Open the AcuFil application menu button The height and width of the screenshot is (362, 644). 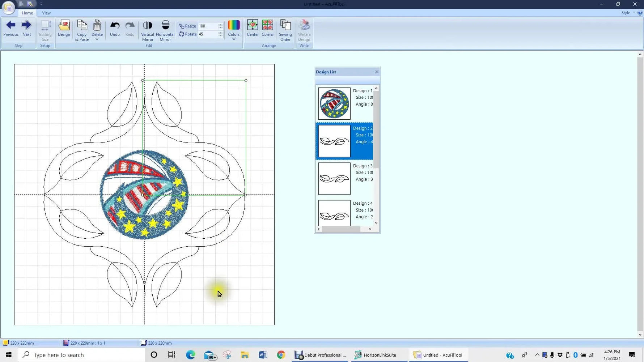8,8
